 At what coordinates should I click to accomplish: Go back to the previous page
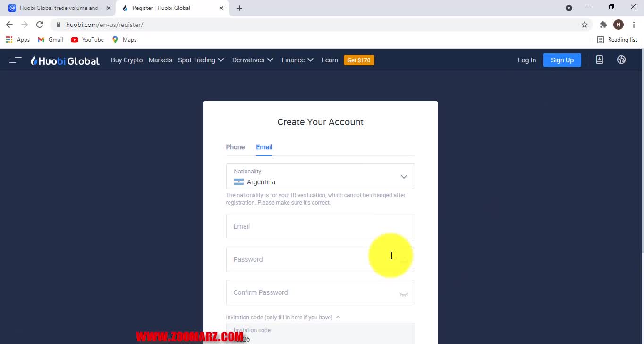click(9, 25)
